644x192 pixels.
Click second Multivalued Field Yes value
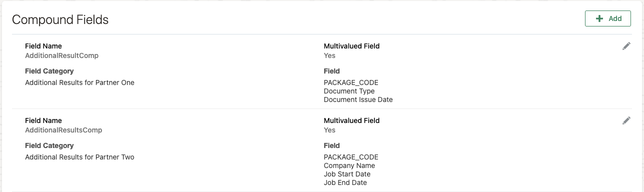329,130
